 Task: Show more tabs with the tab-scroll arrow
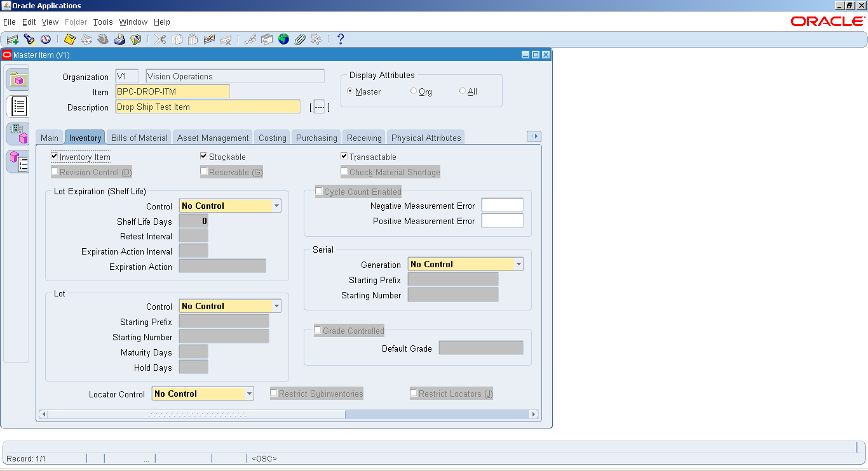click(x=534, y=136)
